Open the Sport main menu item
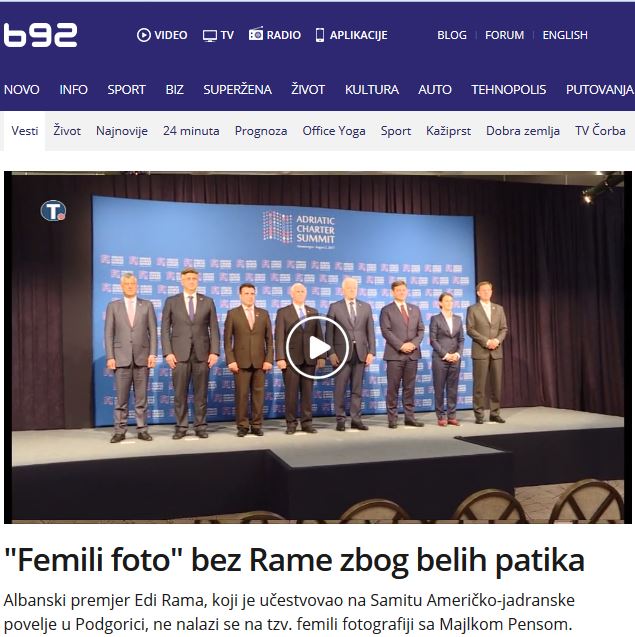The image size is (635, 637). [126, 89]
